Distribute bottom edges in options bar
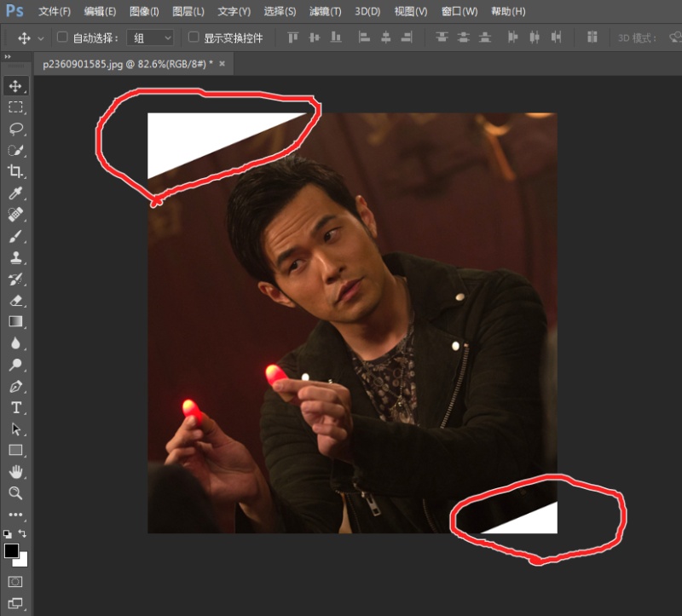This screenshot has width=682, height=616. (485, 37)
